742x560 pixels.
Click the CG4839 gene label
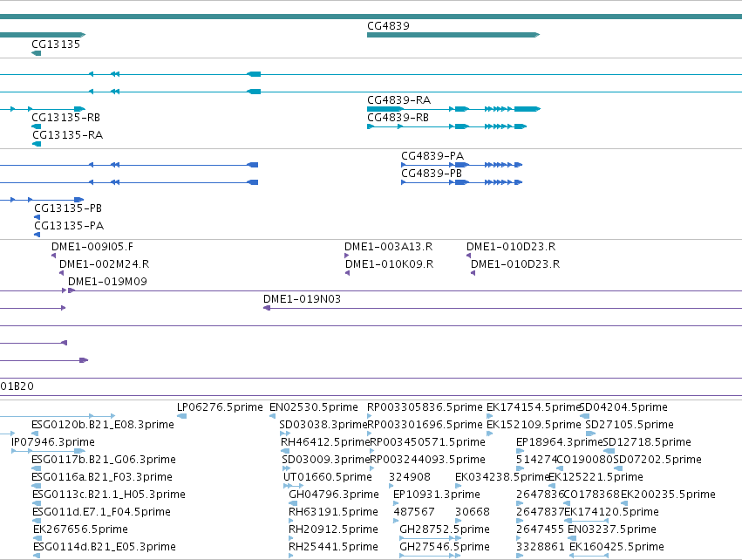[388, 26]
